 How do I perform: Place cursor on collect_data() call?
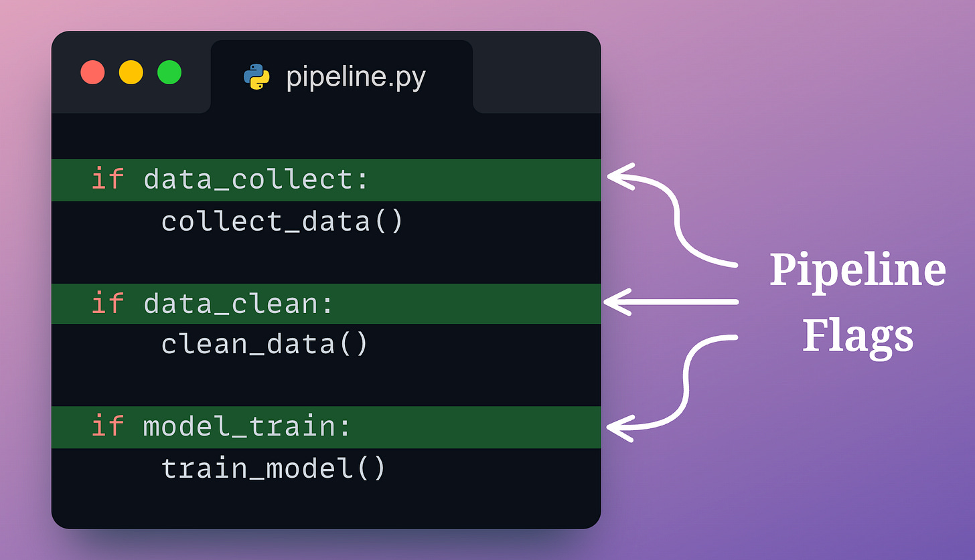click(x=282, y=221)
